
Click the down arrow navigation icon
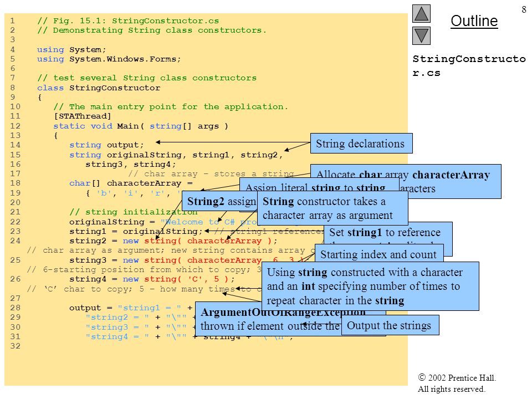(x=421, y=35)
